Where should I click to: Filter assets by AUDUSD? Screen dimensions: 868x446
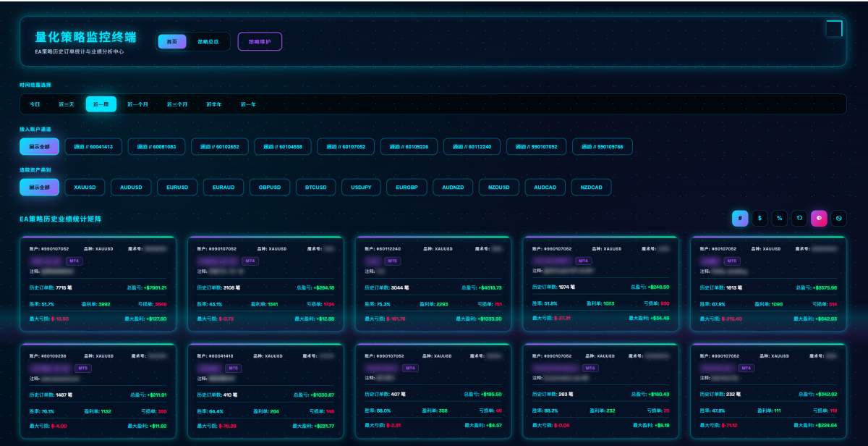131,187
